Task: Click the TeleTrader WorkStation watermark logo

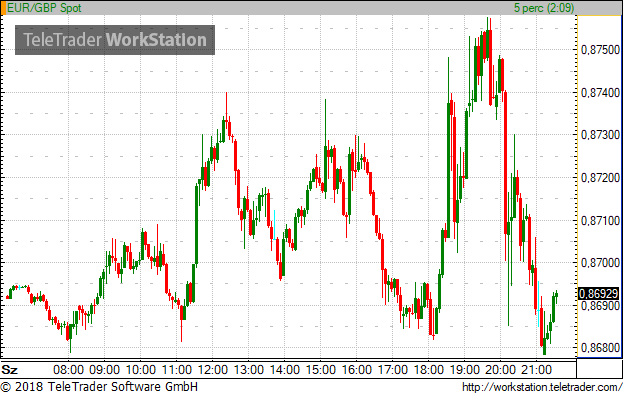Action: pyautogui.click(x=115, y=40)
